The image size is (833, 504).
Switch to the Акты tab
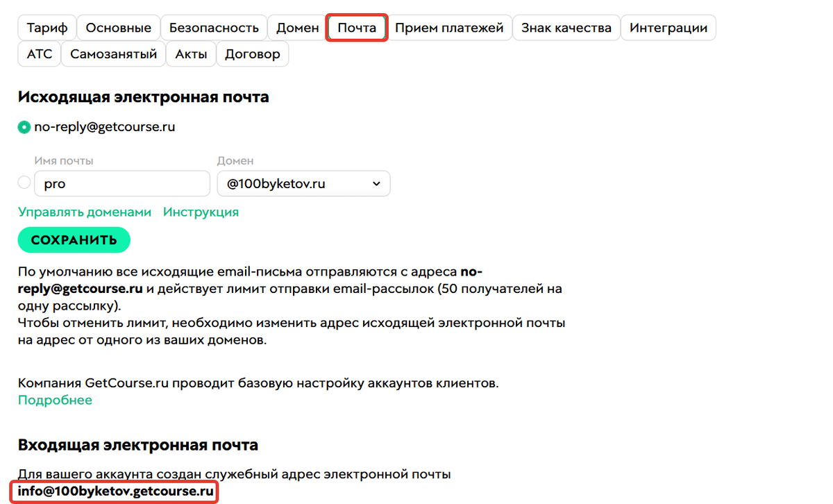coord(191,54)
